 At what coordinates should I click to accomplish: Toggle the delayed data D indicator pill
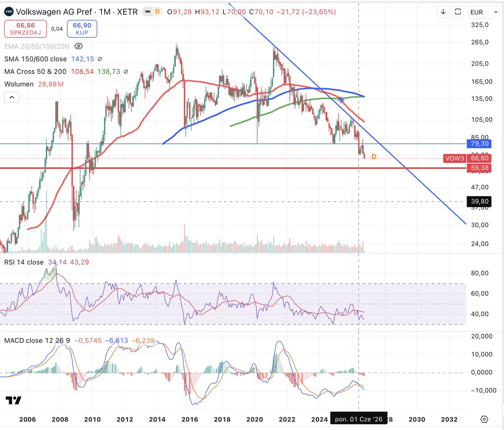pyautogui.click(x=152, y=12)
